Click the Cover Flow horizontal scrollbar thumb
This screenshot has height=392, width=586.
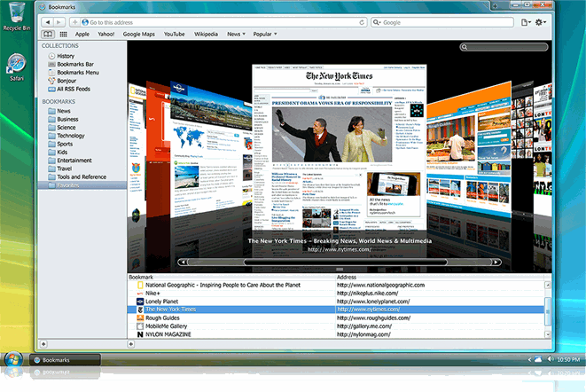pos(285,263)
